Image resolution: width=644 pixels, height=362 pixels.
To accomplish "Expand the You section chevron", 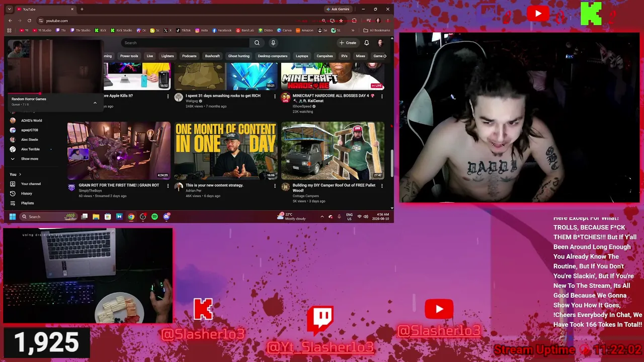I will coord(20,174).
